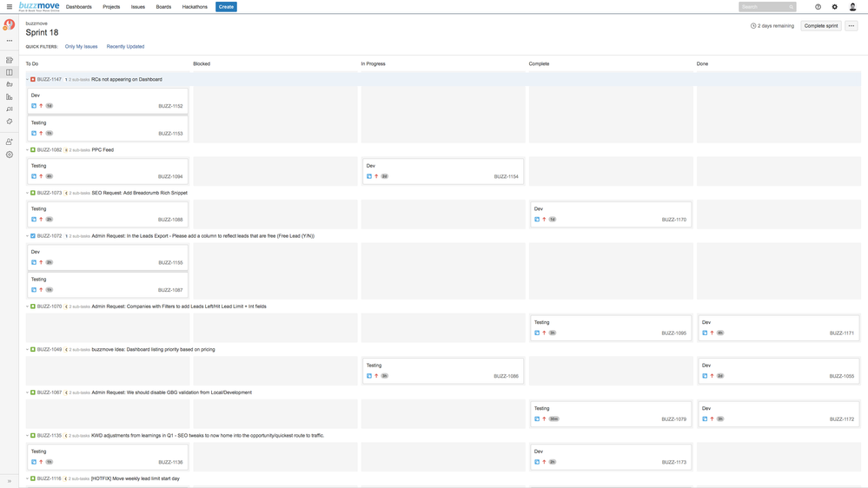
Task: Open the Backlog view from sidebar
Action: [10, 60]
